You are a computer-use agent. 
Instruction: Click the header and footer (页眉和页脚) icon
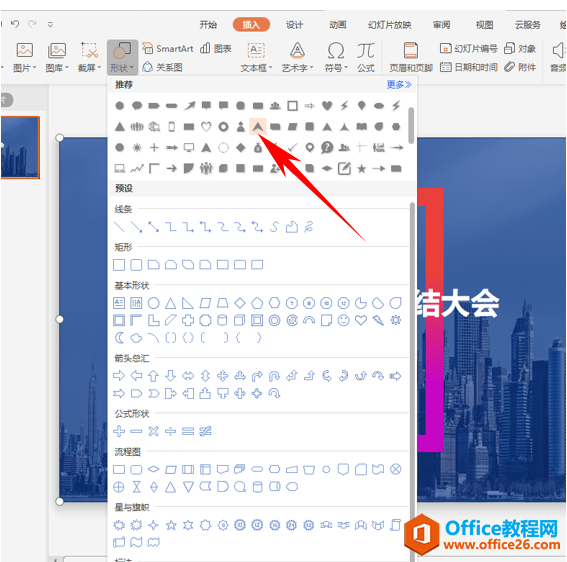point(410,50)
